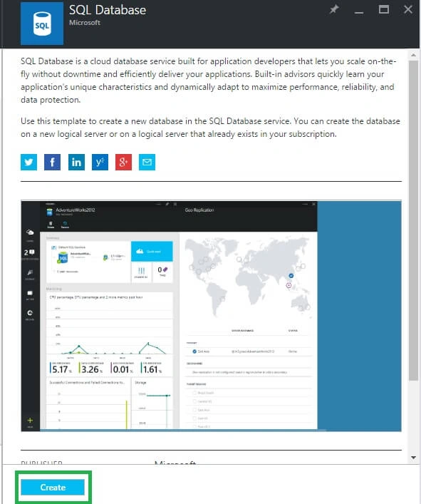Screen dimensions: 421x504
Task: Share via the Yammer icon
Action: [100, 162]
